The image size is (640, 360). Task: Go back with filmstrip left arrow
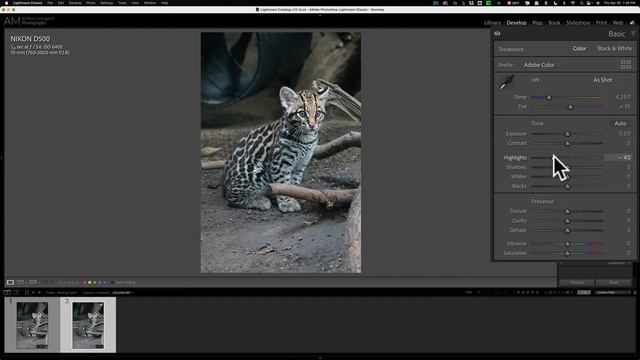click(33, 293)
